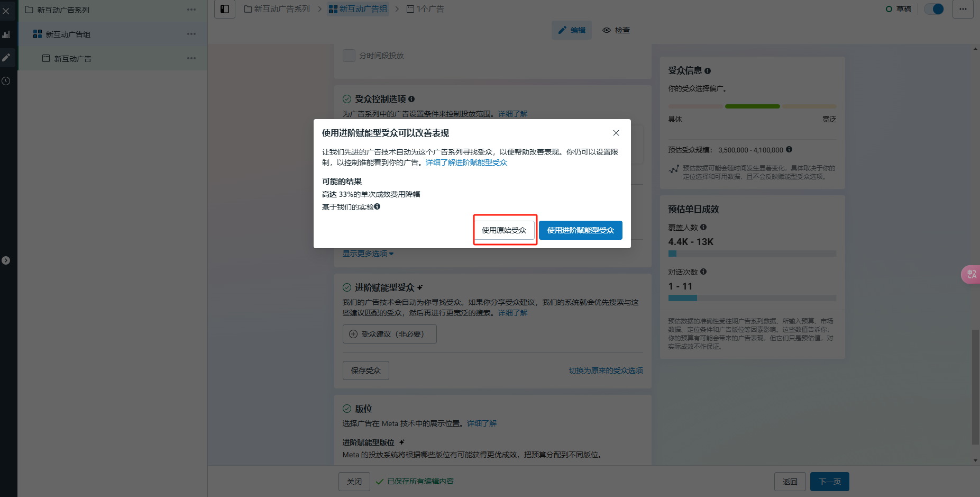Click the 返回 button
This screenshot has width=980, height=497.
[790, 482]
